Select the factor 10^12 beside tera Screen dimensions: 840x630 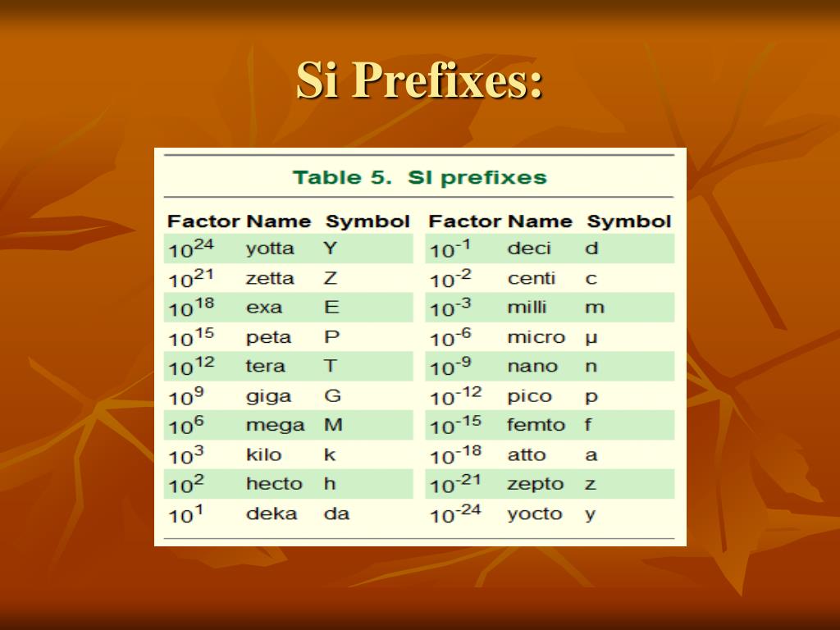191,367
